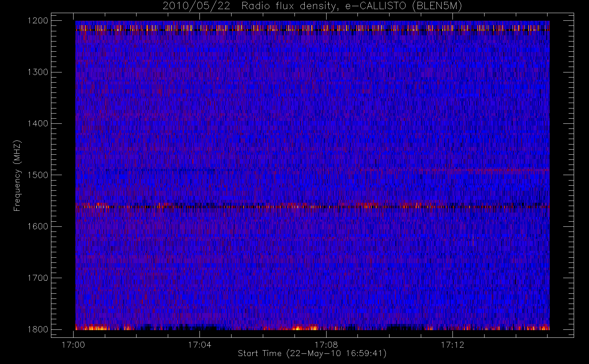Select the 1500 frequency tick label
Screen dimensions: 589x364
[38, 175]
